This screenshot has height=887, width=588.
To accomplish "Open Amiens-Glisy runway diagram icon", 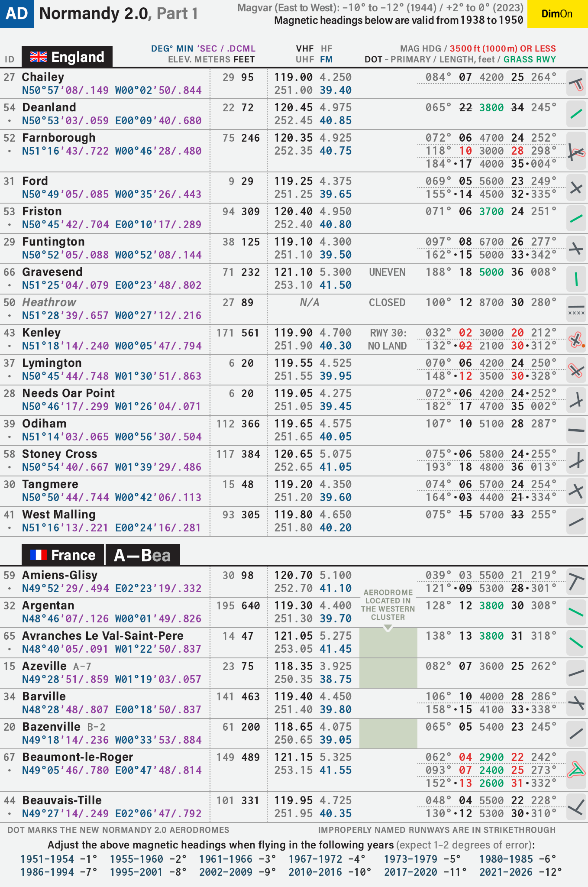I will [576, 582].
